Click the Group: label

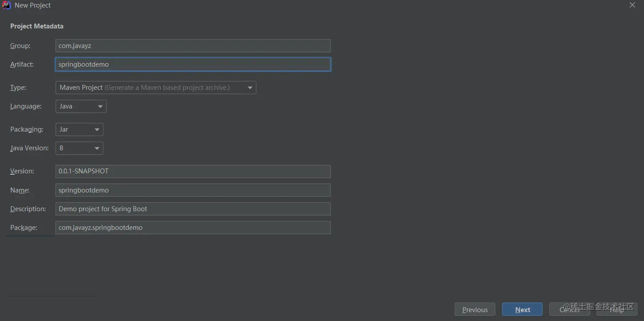pyautogui.click(x=20, y=46)
